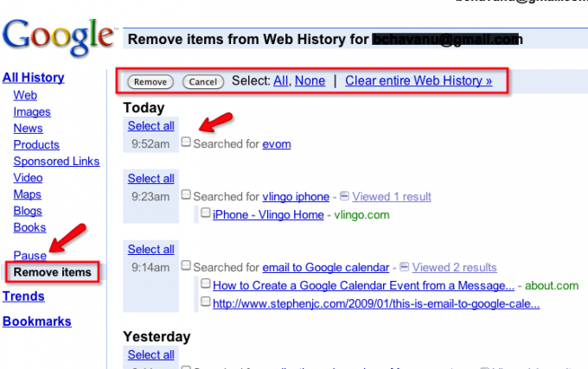
Task: Choose Select All link in toolbar
Action: point(281,80)
